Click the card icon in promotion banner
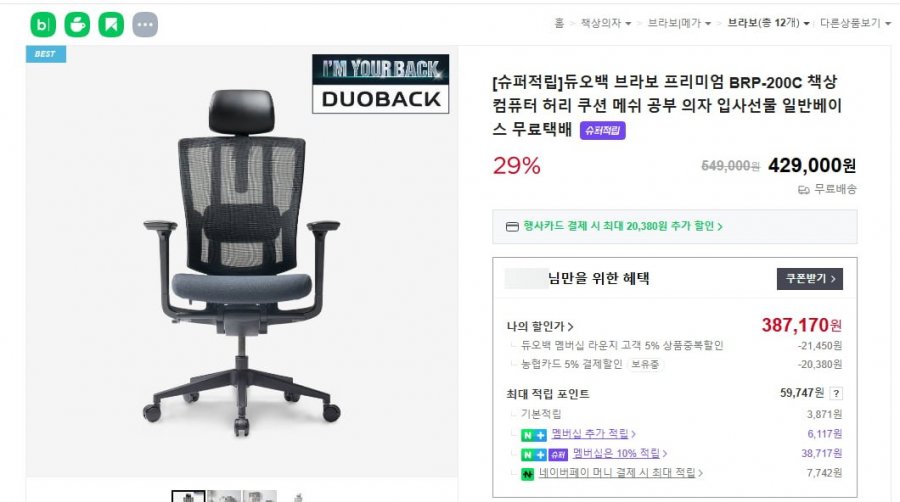Viewport: 900px width, 502px height. coord(512,227)
